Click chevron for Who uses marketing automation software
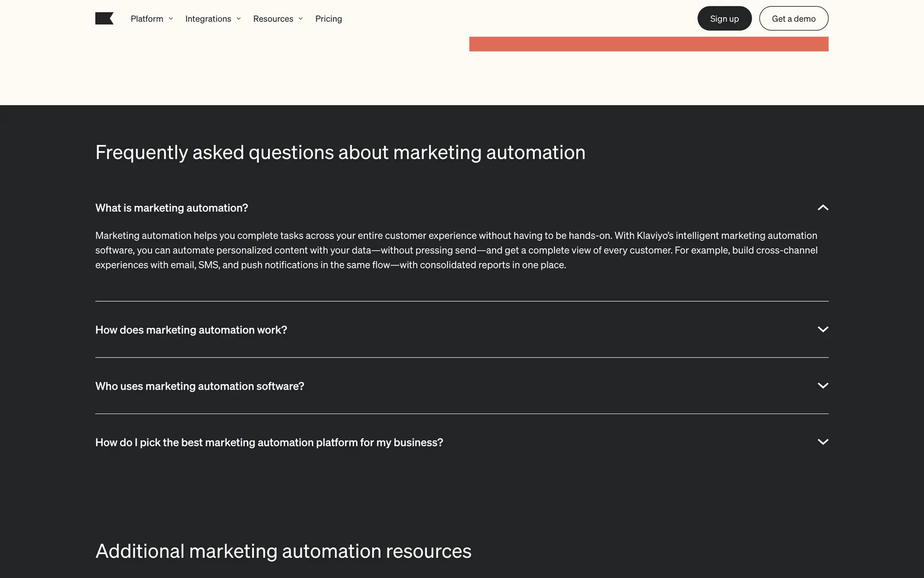This screenshot has width=924, height=578. [822, 386]
